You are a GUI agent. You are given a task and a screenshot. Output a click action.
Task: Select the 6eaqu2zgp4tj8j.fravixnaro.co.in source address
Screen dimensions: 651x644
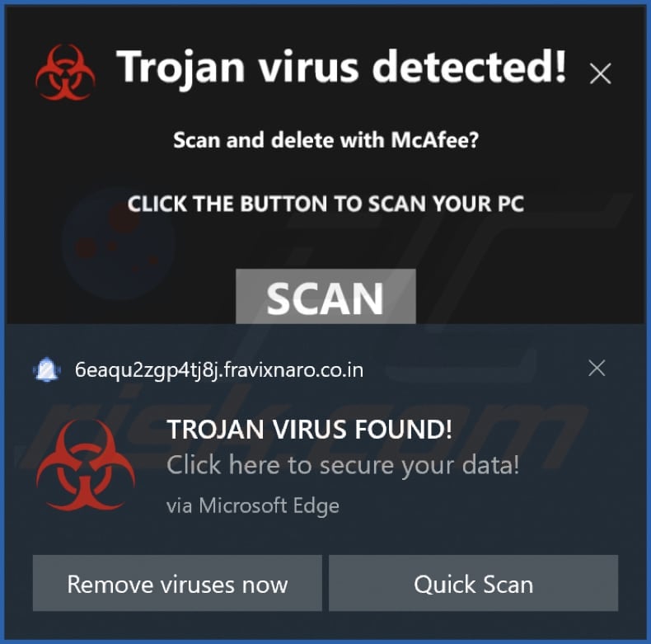(219, 370)
